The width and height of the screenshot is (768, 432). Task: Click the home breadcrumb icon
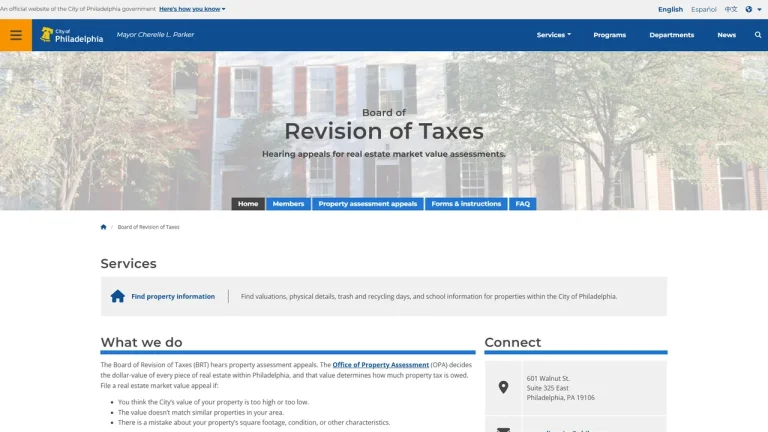[103, 227]
